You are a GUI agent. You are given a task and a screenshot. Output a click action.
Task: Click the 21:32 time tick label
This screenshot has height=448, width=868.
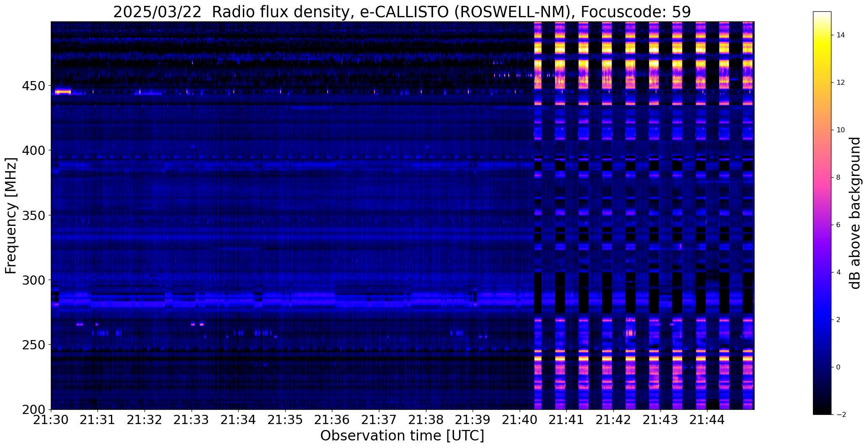(x=145, y=420)
